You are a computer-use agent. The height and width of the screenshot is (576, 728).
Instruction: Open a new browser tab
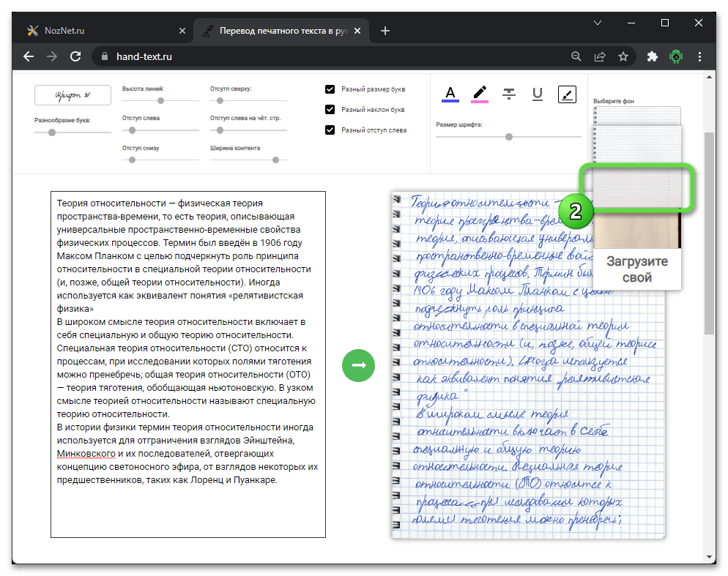tap(385, 31)
